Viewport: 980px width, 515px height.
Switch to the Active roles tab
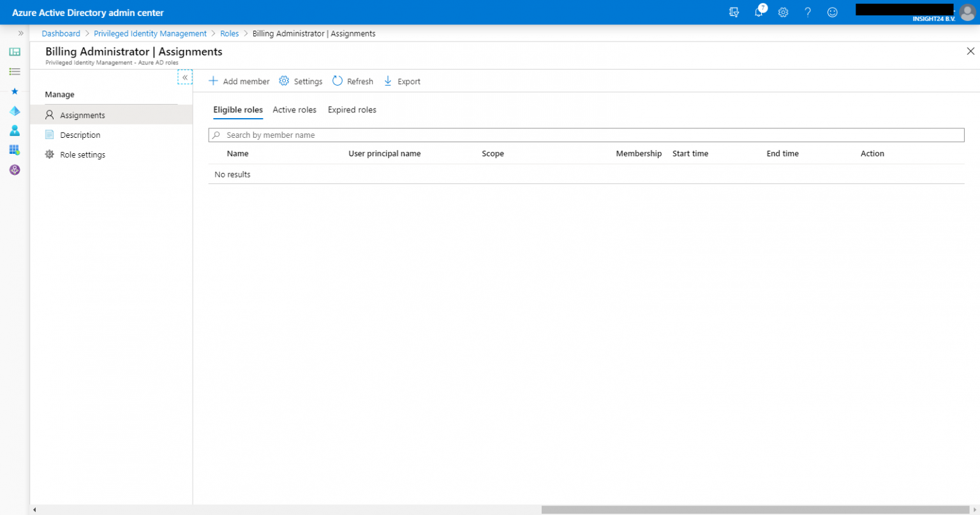[294, 110]
